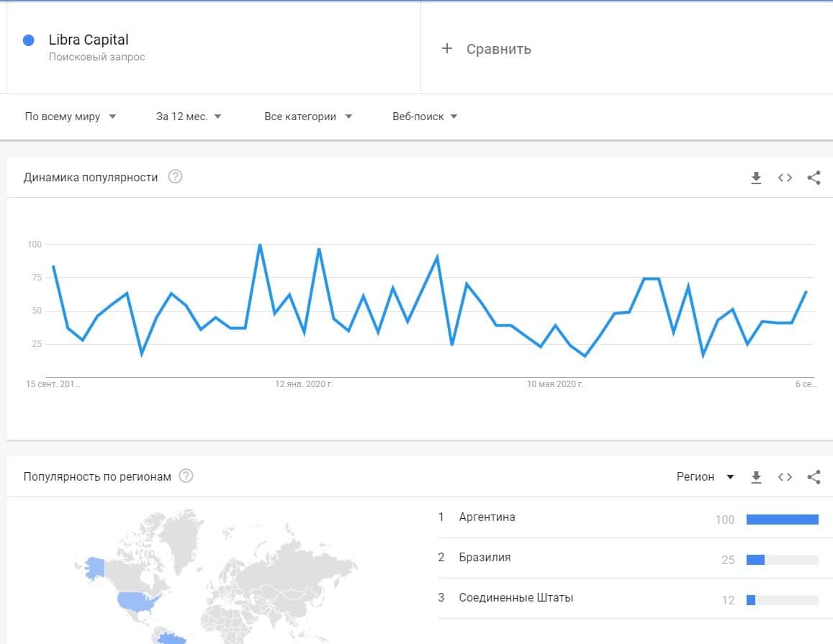Open the По всему миру location dropdown

(71, 117)
